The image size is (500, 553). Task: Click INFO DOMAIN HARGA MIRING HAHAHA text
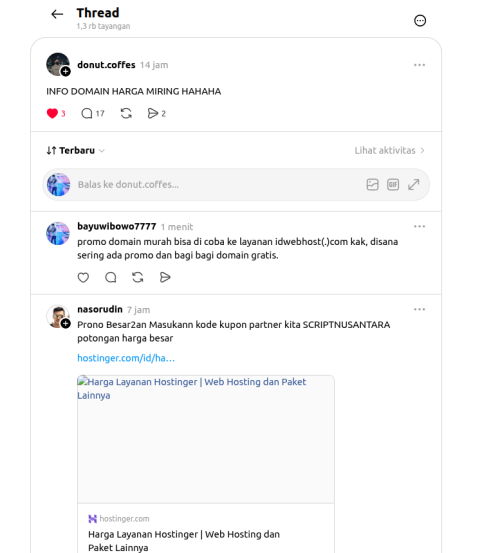134,91
